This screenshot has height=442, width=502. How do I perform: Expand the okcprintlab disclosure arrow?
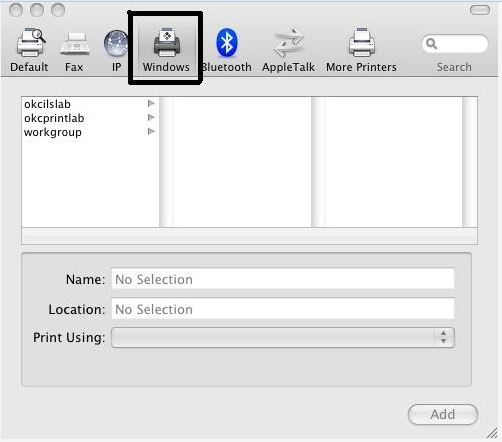[151, 118]
